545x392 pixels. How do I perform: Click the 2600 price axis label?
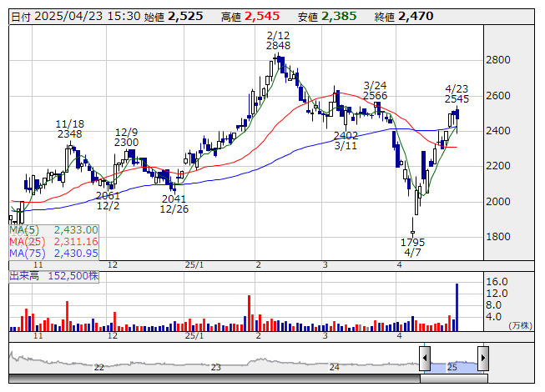click(x=497, y=96)
